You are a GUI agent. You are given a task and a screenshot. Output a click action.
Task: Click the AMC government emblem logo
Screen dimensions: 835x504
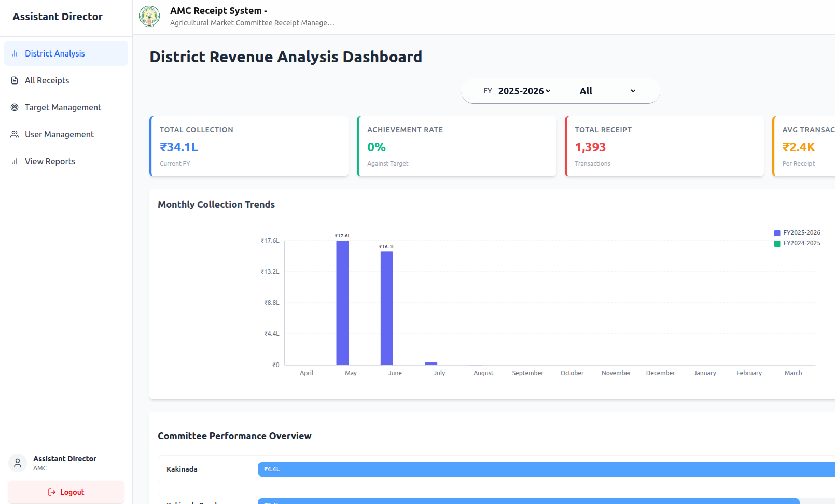(149, 17)
